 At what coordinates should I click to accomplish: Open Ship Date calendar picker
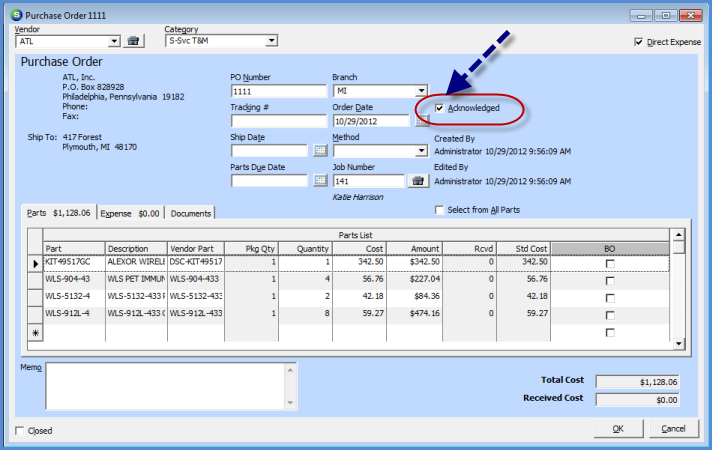320,150
